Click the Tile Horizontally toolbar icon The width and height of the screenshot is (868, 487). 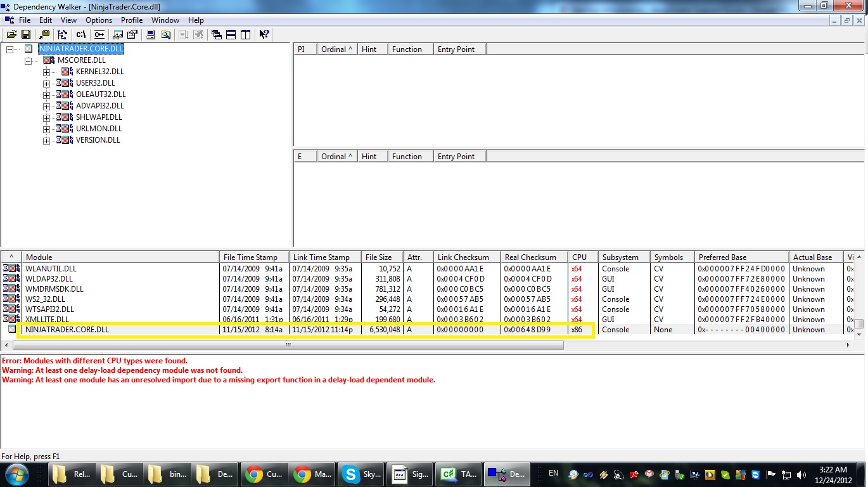231,34
